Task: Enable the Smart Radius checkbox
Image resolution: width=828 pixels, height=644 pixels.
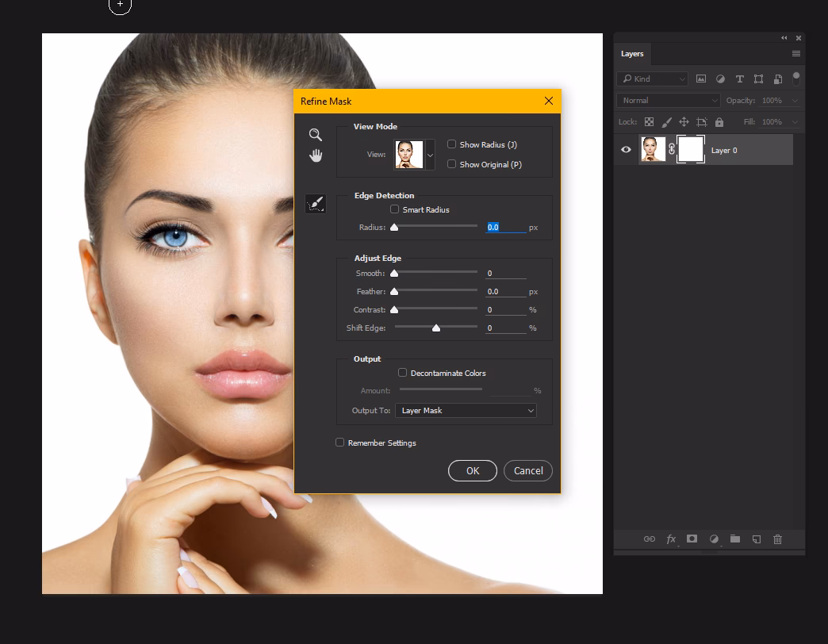Action: 394,209
